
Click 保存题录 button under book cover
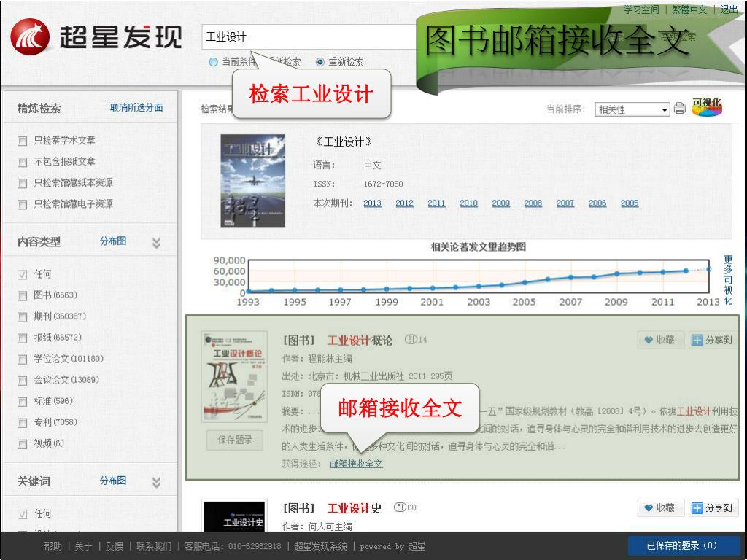[x=234, y=440]
